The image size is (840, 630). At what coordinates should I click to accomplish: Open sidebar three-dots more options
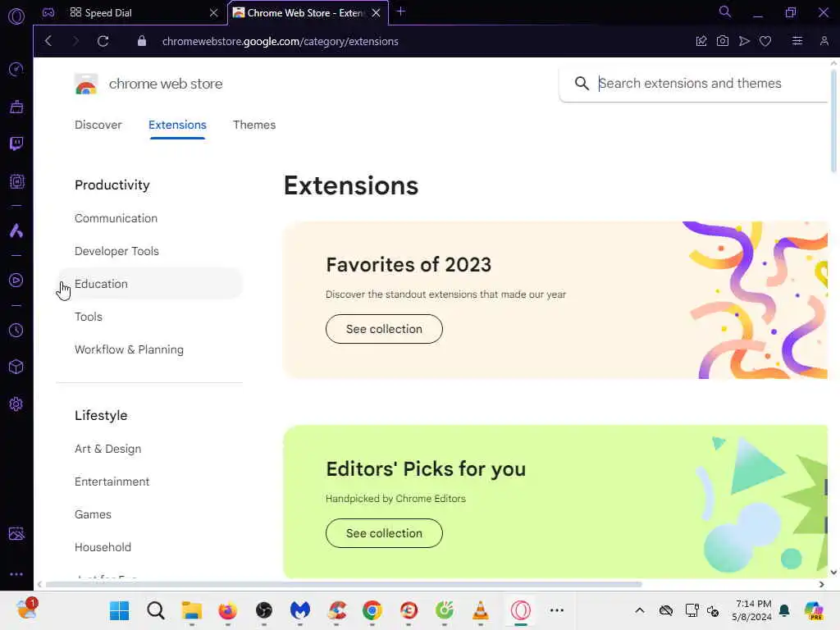pyautogui.click(x=16, y=573)
